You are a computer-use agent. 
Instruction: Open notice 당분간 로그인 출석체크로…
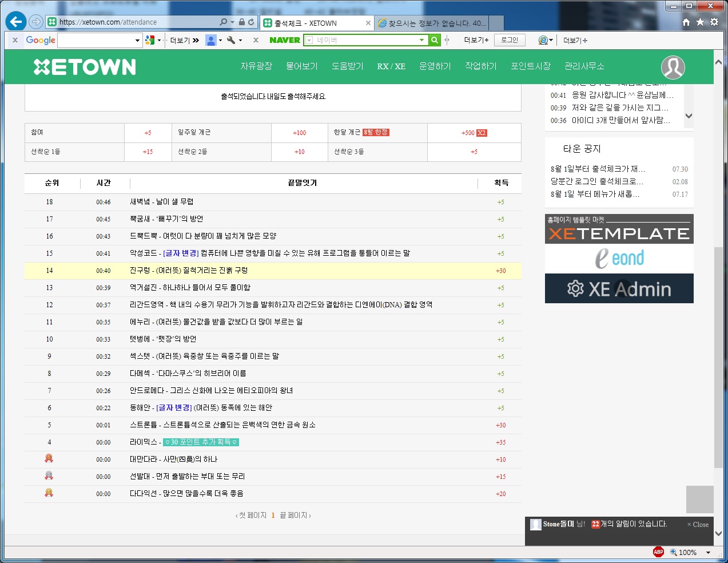(x=597, y=181)
